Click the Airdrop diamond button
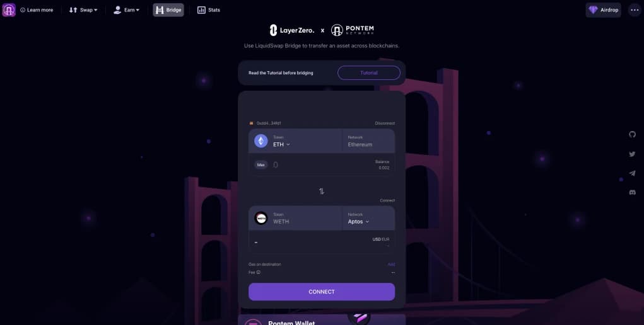The height and width of the screenshot is (325, 644). [x=604, y=10]
